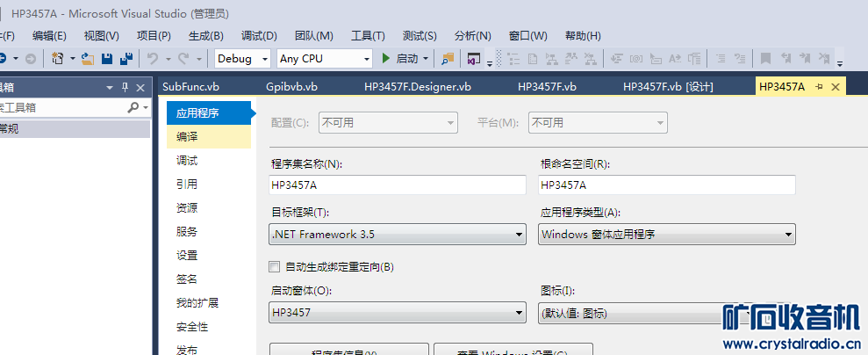Click the Save All icon

click(x=126, y=58)
